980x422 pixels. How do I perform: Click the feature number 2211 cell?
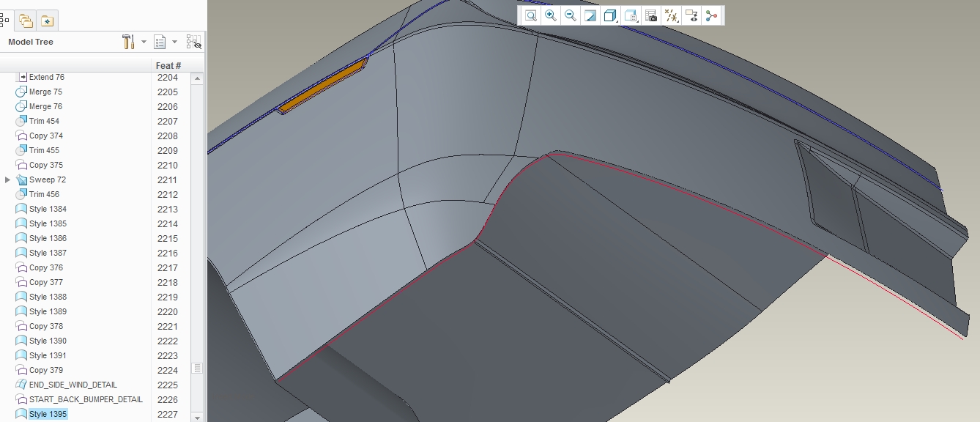click(168, 179)
